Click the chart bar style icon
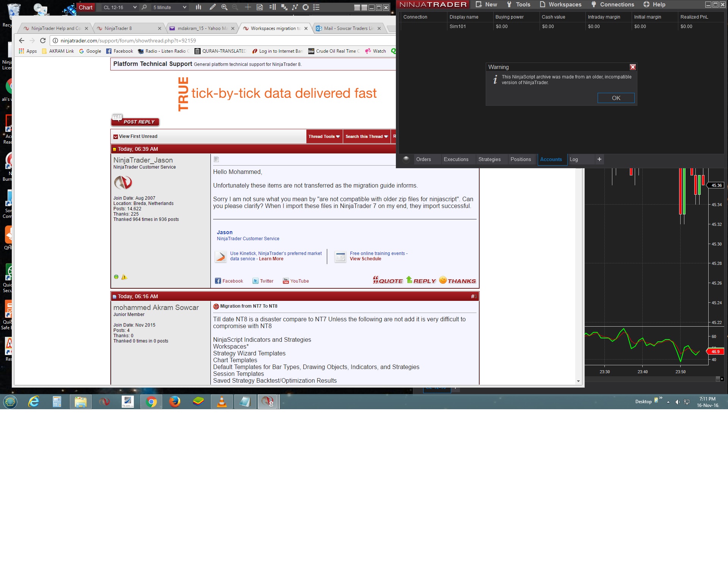Viewport: 728px width, 582px height. click(x=198, y=7)
